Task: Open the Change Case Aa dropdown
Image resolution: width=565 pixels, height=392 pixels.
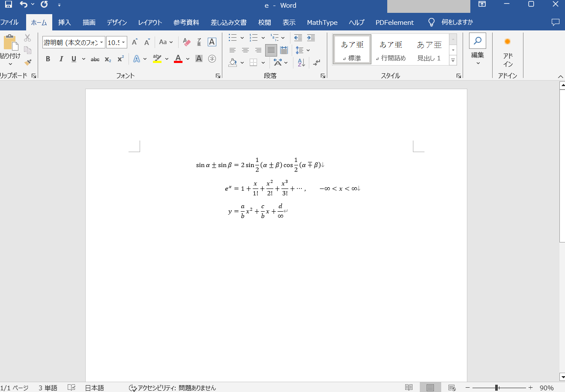Action: [x=166, y=42]
